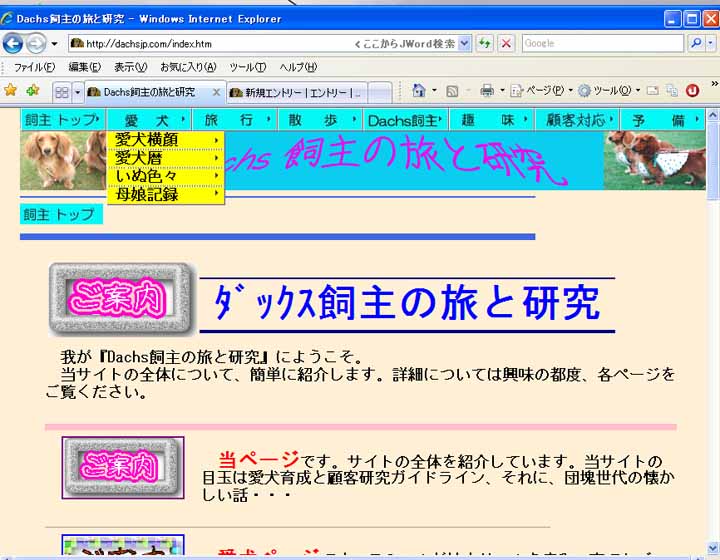Click the Home page icon
The width and height of the screenshot is (720, 560).
(419, 91)
